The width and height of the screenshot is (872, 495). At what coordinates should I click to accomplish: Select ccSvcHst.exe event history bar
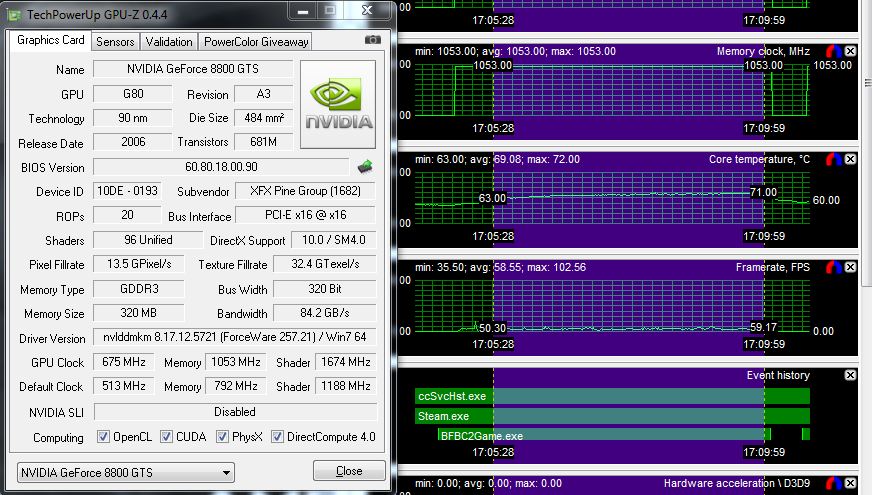pyautogui.click(x=612, y=396)
